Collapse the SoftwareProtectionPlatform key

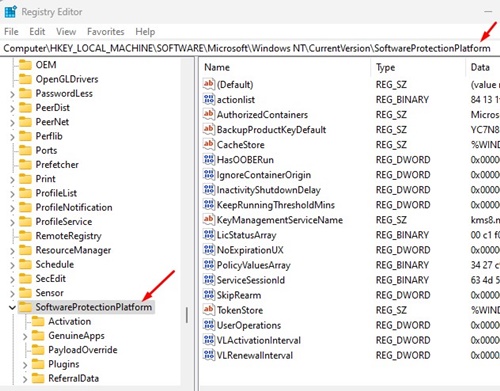[x=12, y=307]
